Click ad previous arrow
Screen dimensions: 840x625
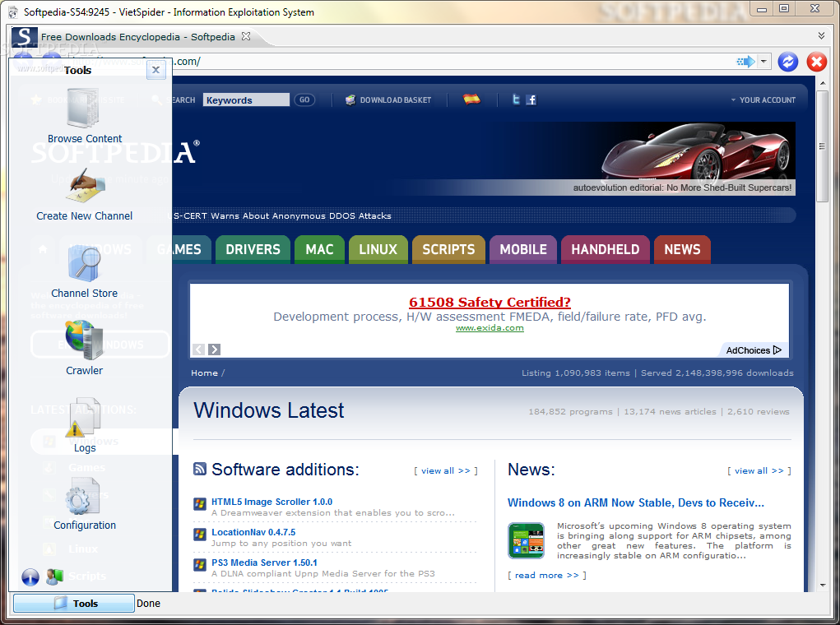(198, 350)
